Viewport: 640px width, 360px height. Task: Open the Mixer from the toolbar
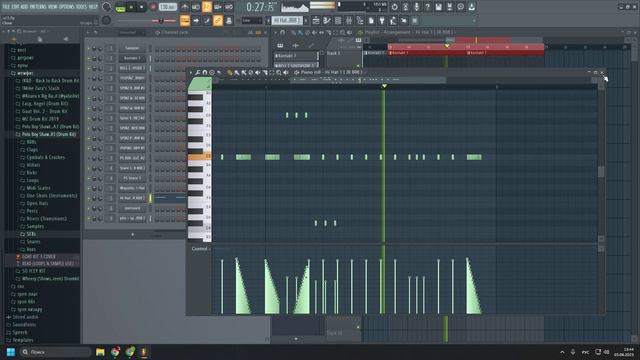coord(349,20)
